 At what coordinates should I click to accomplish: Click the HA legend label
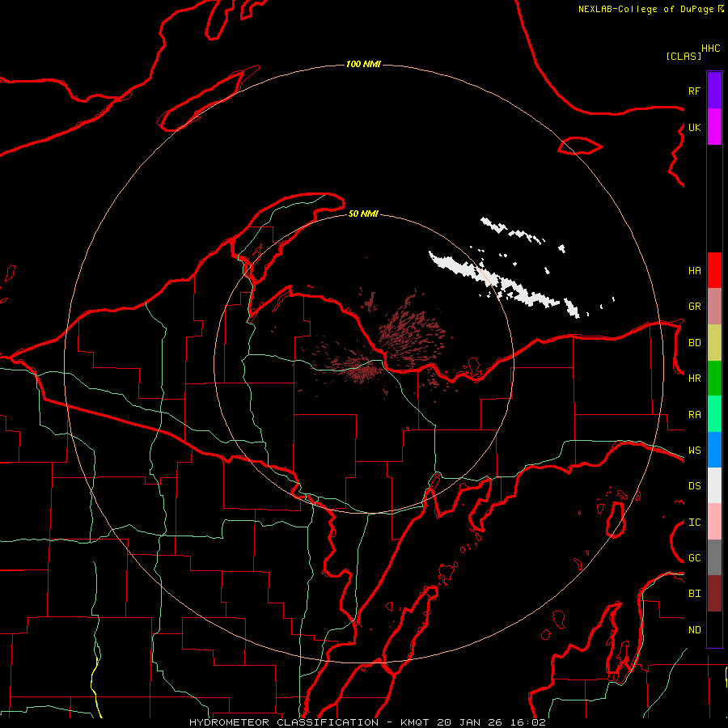point(694,270)
